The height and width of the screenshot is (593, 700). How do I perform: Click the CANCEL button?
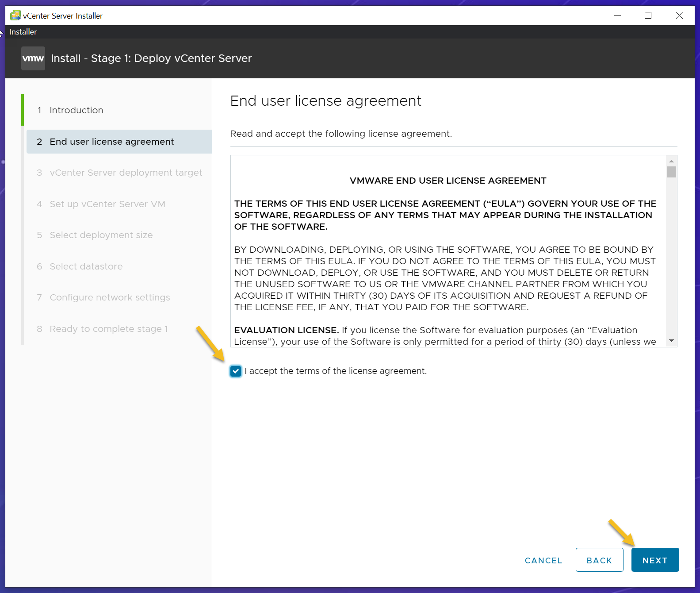(x=543, y=560)
